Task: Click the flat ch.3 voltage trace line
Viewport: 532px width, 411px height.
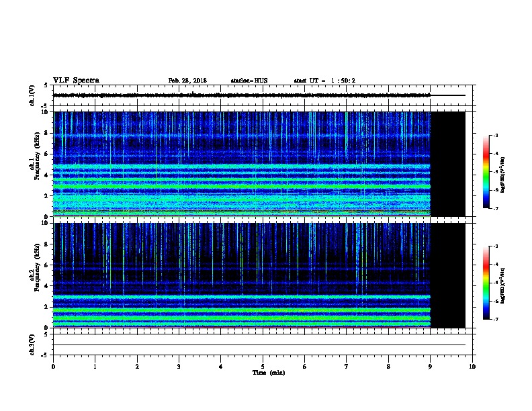Action: 259,345
